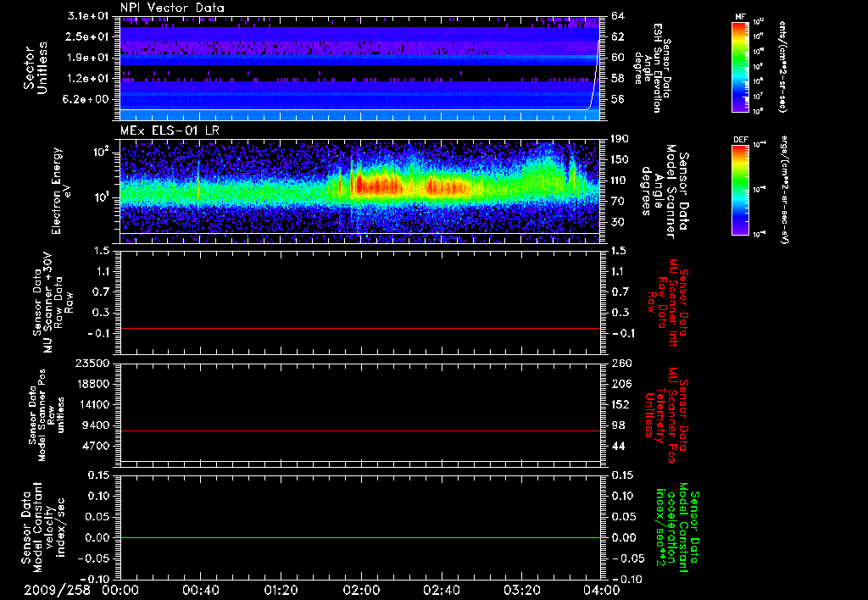Click the red MU Scanner Raw Data line
Image resolution: width=868 pixels, height=600 pixels.
click(360, 328)
